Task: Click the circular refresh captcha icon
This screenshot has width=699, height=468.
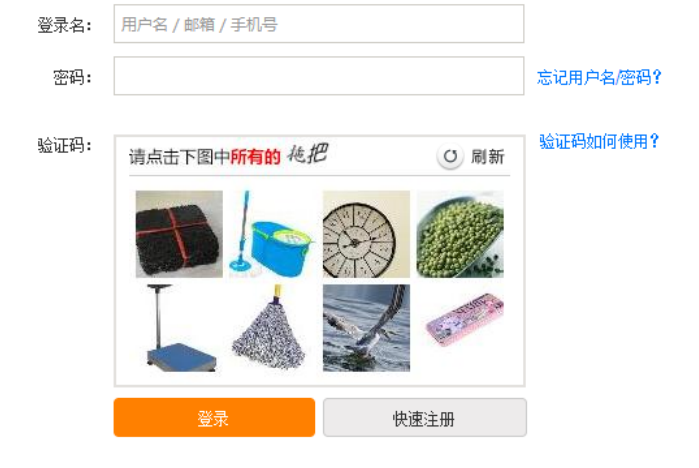Action: 450,156
